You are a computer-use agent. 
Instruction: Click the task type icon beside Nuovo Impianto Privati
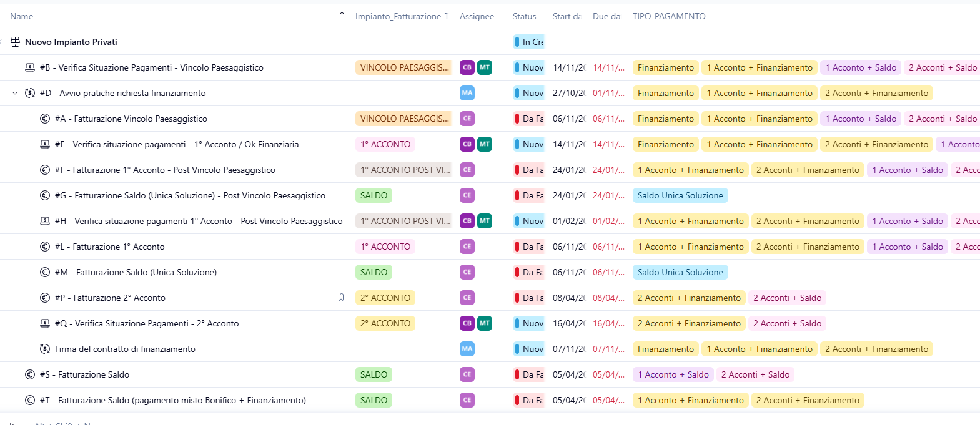coord(16,42)
